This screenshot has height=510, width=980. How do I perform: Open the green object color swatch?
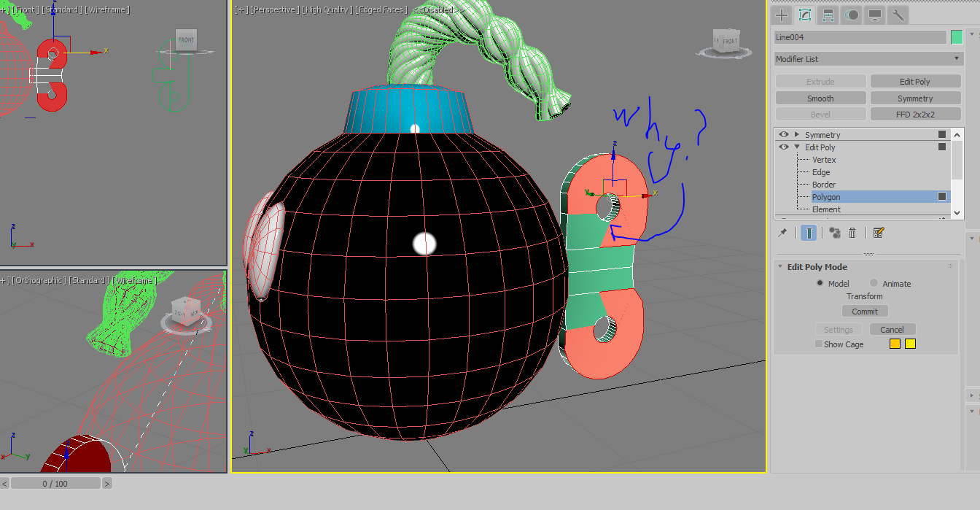pos(957,37)
